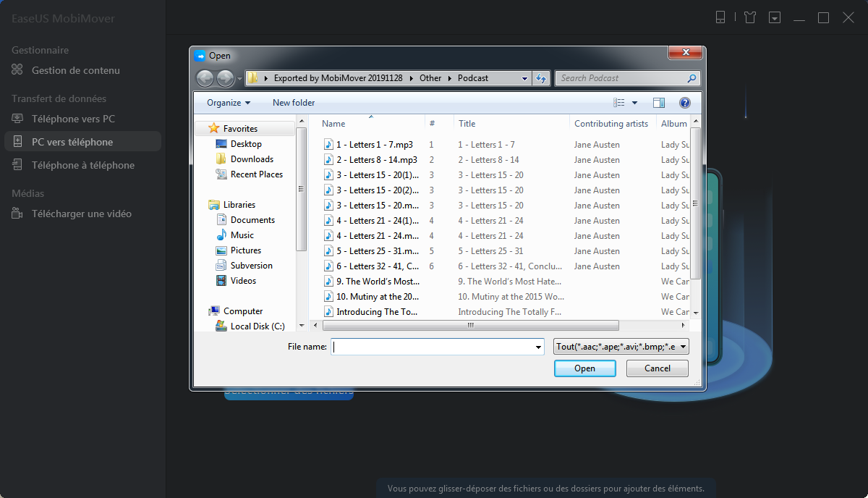The image size is (868, 498).
Task: Click the phone device icon in the titlebar
Action: coord(720,17)
